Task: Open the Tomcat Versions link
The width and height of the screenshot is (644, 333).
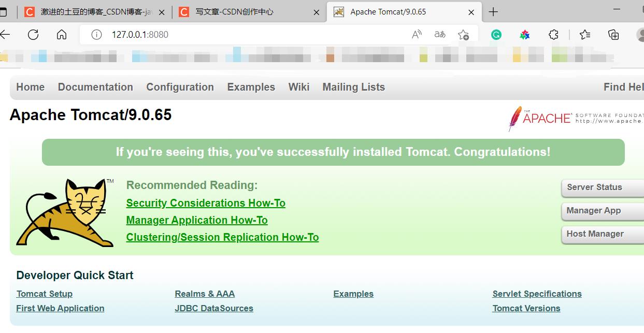Action: [526, 308]
